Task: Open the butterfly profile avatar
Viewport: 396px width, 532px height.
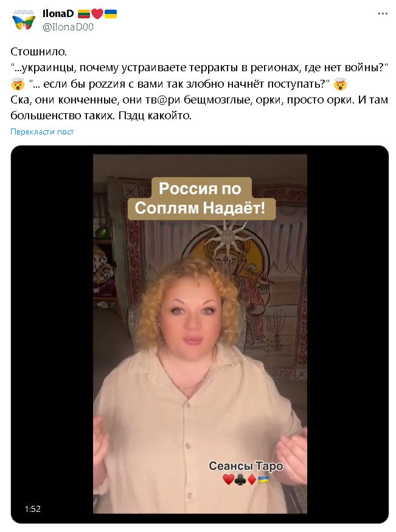Action: pyautogui.click(x=23, y=20)
